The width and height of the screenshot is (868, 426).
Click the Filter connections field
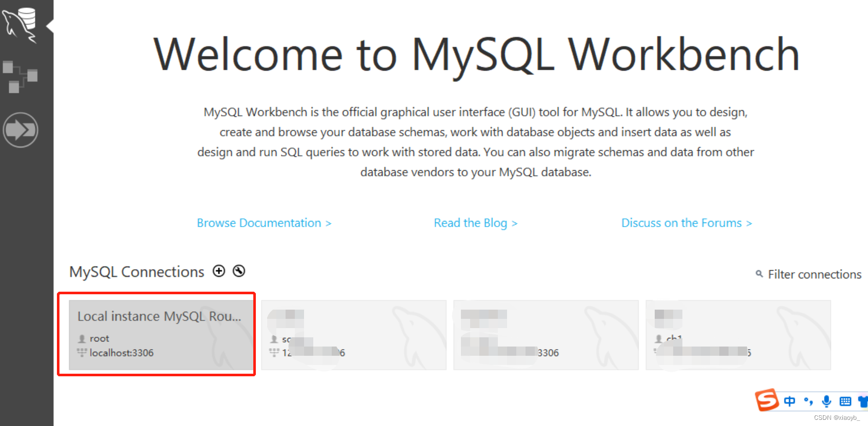click(x=814, y=274)
